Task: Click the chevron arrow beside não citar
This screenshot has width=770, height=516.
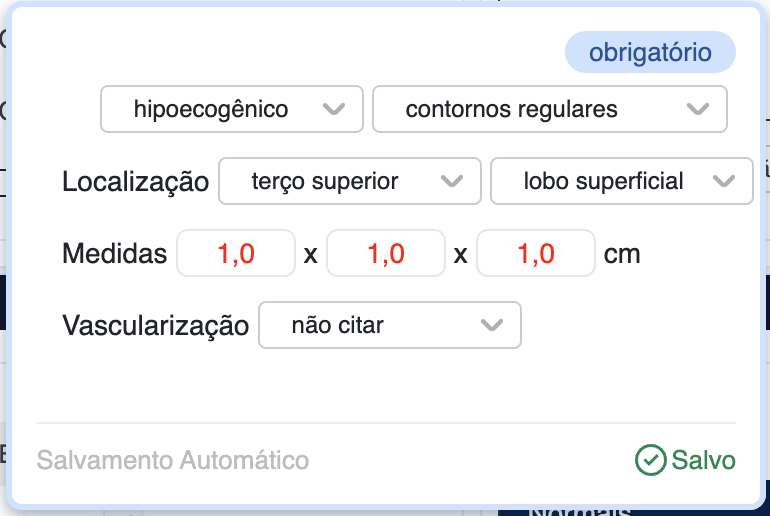Action: [x=491, y=325]
